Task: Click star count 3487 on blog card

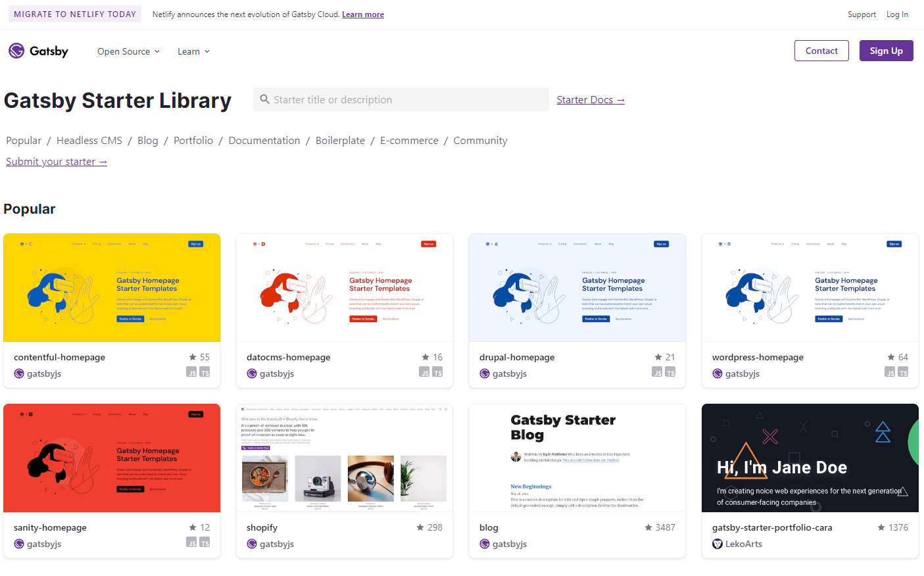Action: [665, 527]
